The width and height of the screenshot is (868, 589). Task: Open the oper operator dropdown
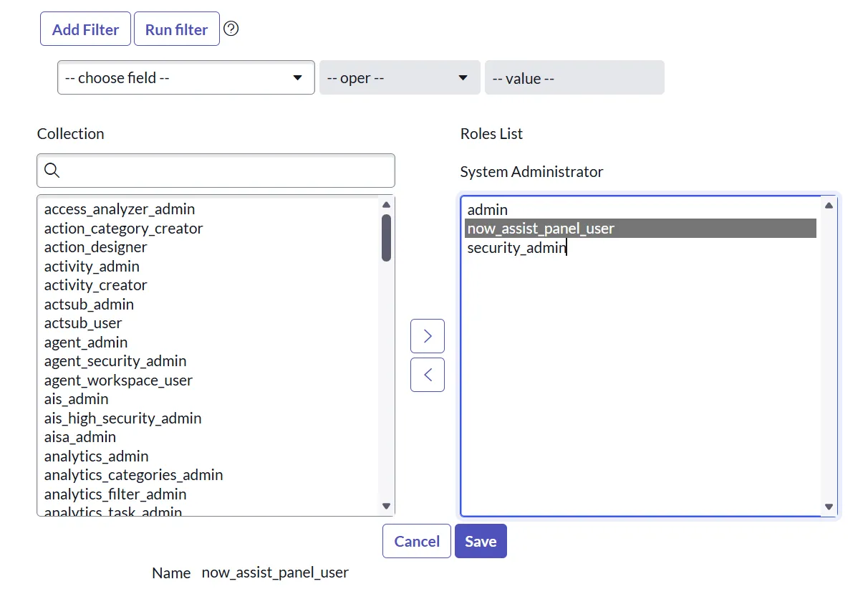[399, 77]
